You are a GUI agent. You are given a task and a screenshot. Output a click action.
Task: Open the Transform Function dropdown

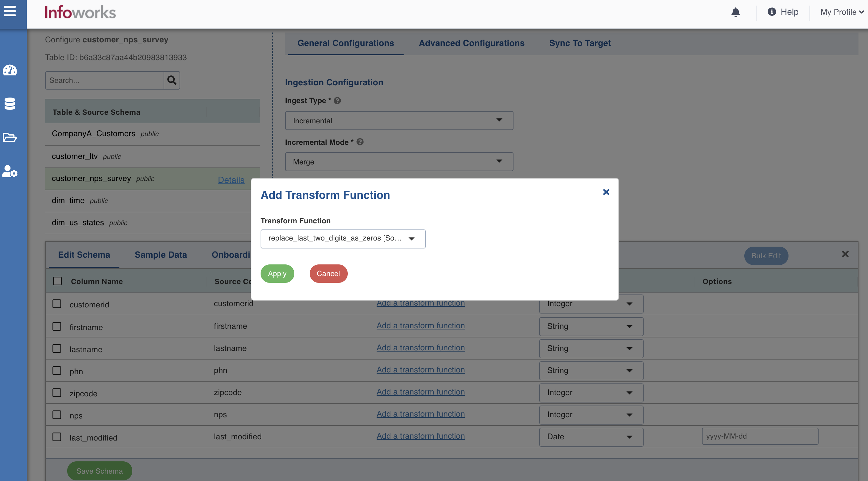point(343,239)
